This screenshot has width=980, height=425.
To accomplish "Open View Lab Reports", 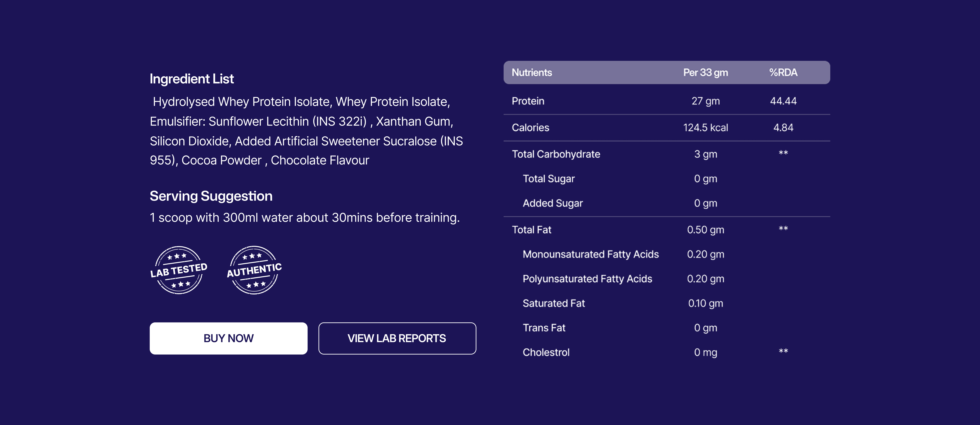I will tap(397, 338).
